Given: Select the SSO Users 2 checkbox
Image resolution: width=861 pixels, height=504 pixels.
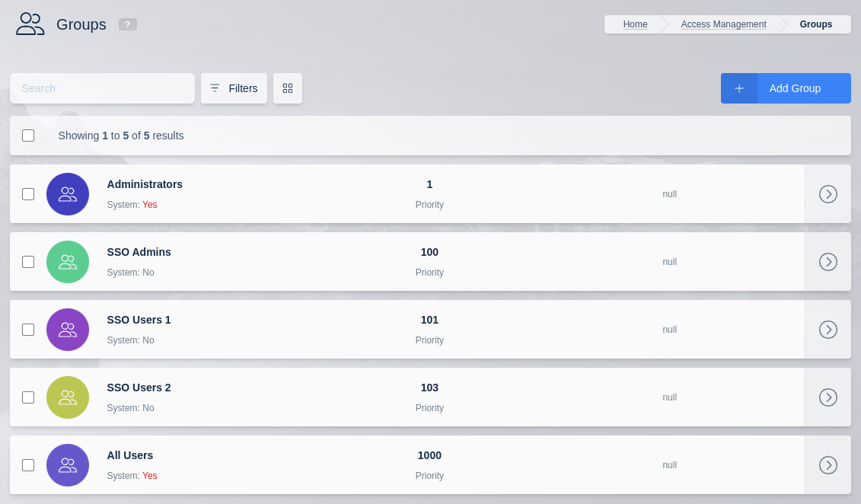Looking at the screenshot, I should (28, 397).
